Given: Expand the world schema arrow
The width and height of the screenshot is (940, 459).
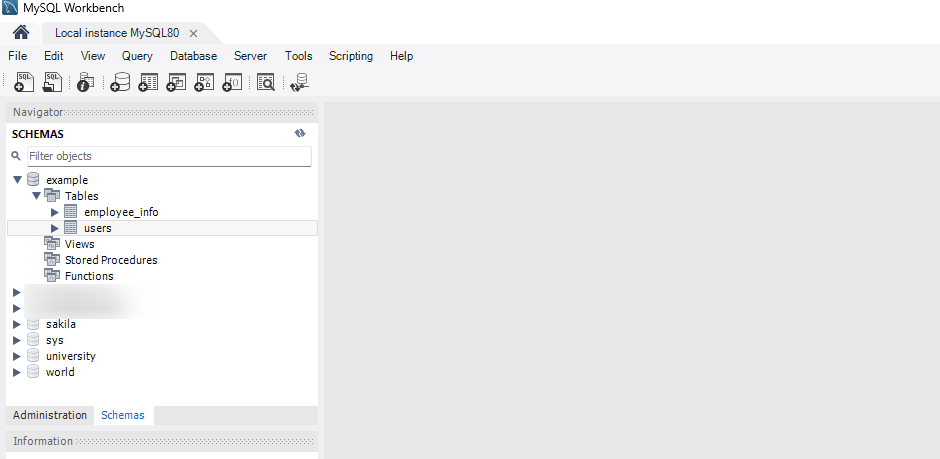Looking at the screenshot, I should coord(17,372).
